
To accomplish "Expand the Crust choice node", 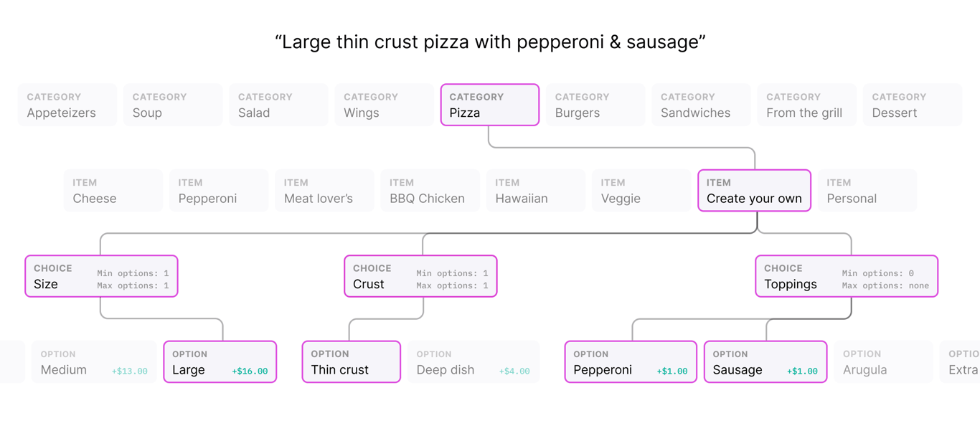I will pyautogui.click(x=420, y=276).
